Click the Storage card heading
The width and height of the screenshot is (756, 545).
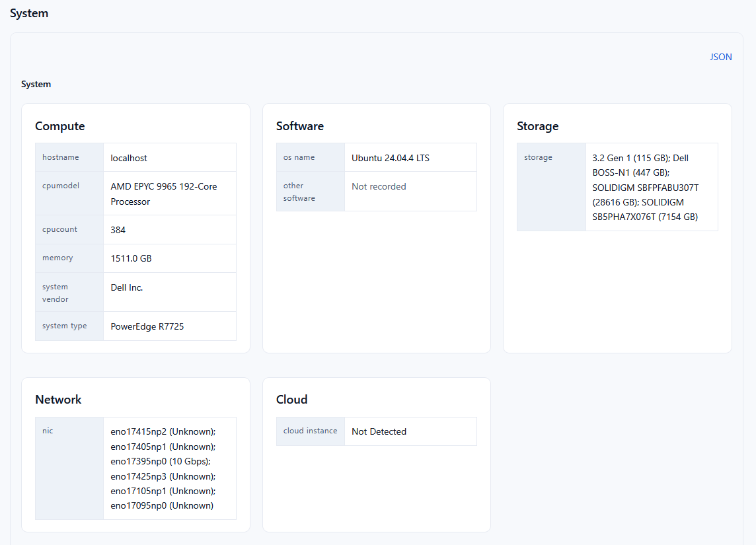coord(537,126)
